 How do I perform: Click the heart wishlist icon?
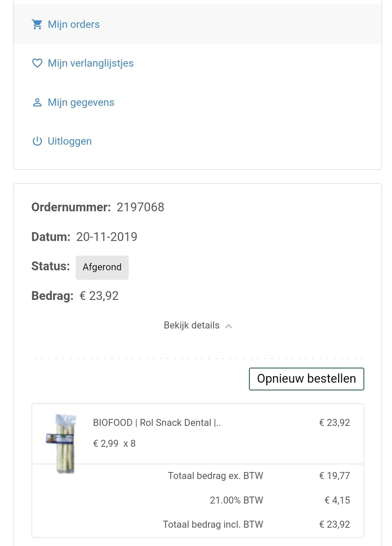[37, 63]
